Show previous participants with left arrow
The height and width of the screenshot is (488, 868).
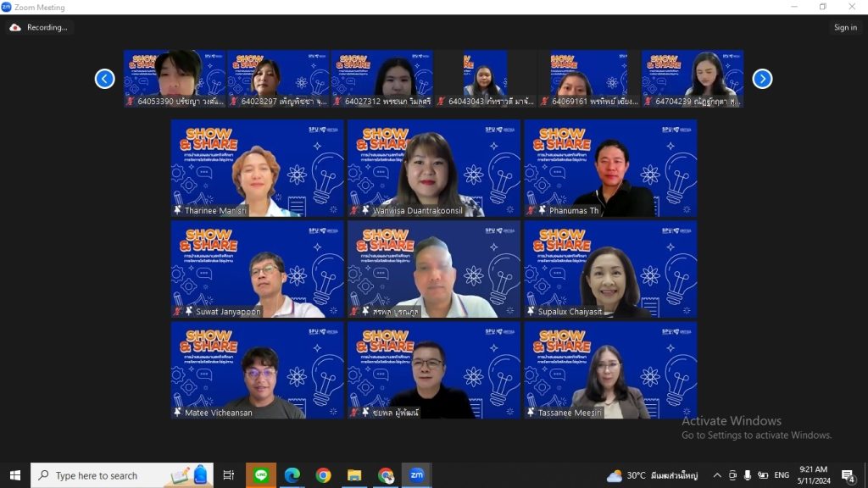(x=104, y=79)
